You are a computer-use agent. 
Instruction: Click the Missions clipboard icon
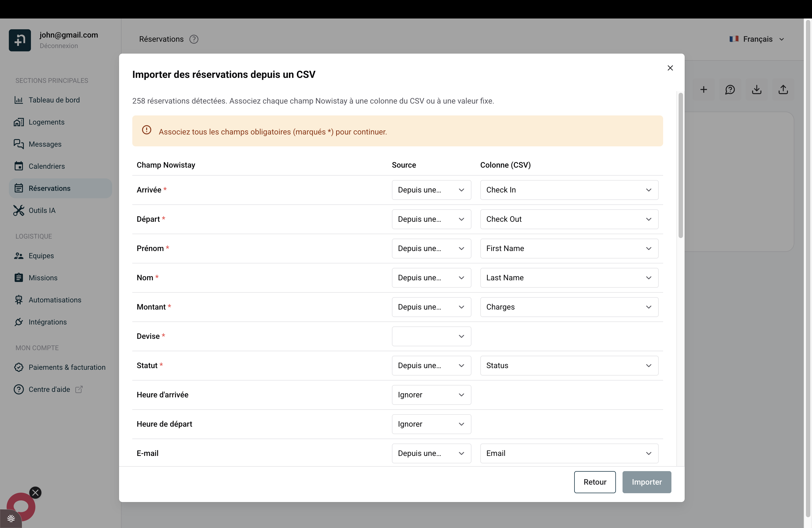click(19, 278)
